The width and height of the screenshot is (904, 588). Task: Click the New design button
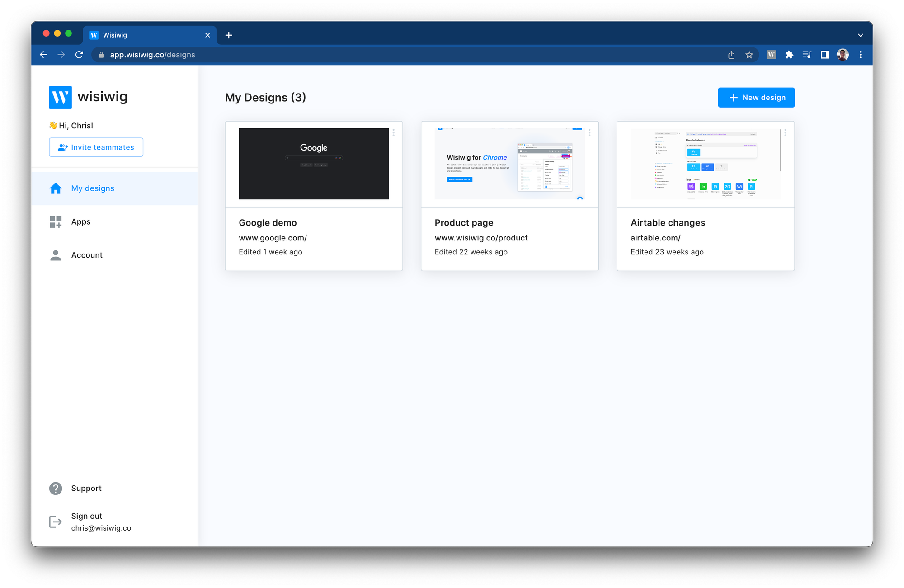[756, 98]
